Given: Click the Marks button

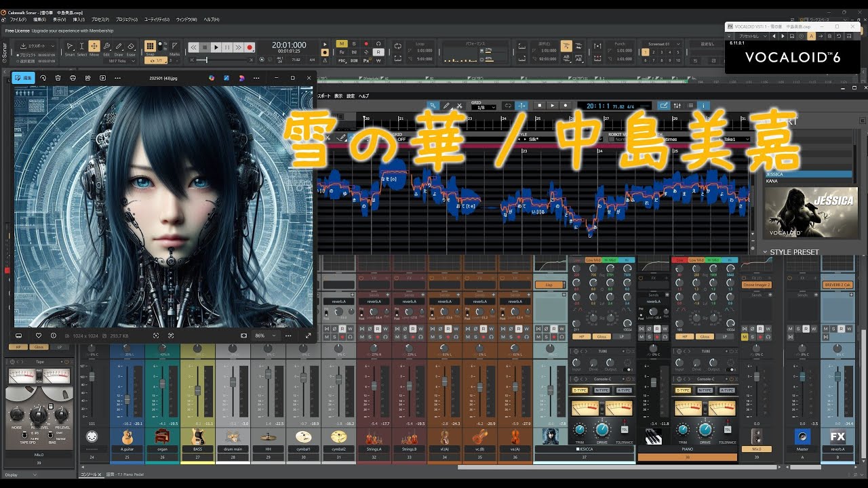Looking at the screenshot, I should (x=174, y=47).
